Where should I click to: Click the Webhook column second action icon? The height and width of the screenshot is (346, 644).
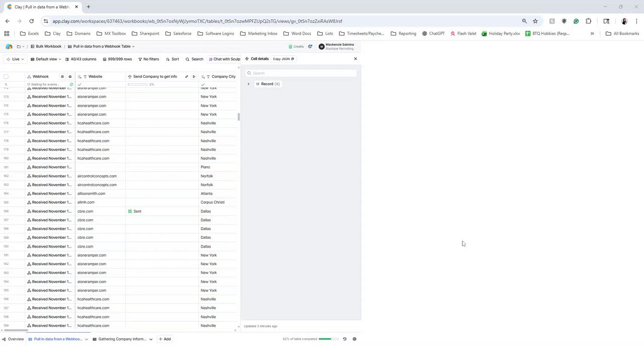click(70, 76)
